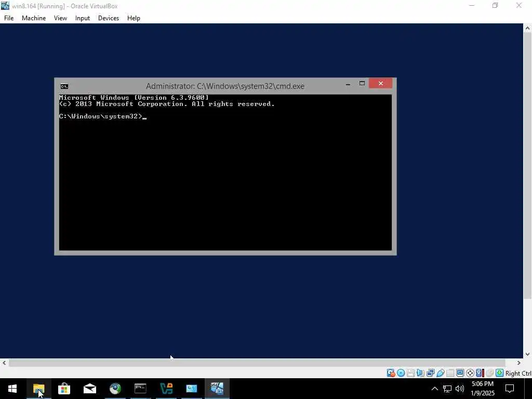This screenshot has height=399, width=532.
Task: Click the VirtualBox title bar app icon
Action: click(5, 6)
